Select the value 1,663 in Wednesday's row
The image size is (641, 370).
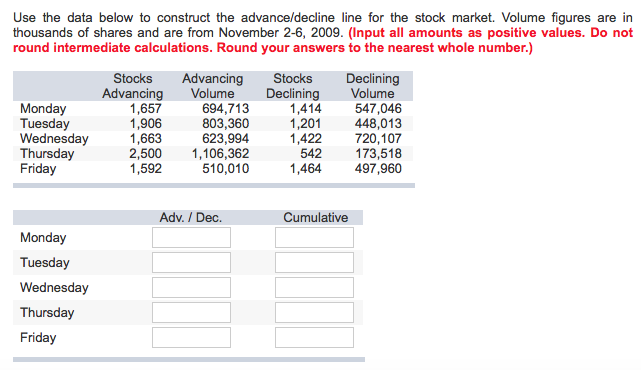[x=146, y=139]
